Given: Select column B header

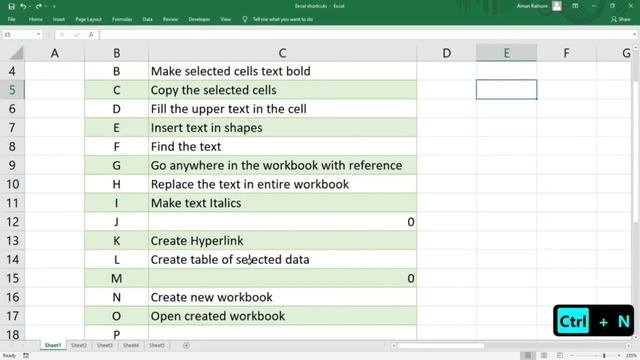Looking at the screenshot, I should point(116,53).
